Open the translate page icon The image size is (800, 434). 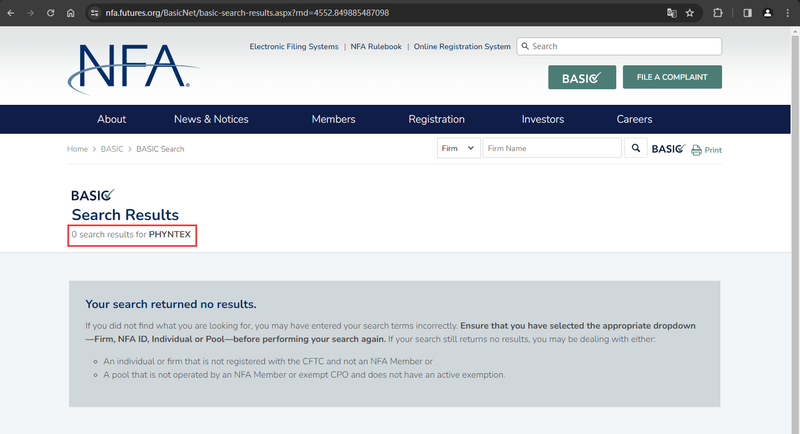pyautogui.click(x=671, y=13)
